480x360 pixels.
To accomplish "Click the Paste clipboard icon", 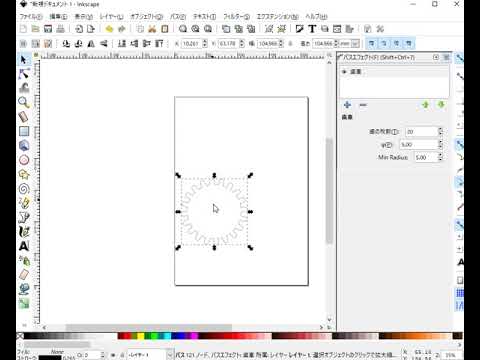I will (165, 29).
